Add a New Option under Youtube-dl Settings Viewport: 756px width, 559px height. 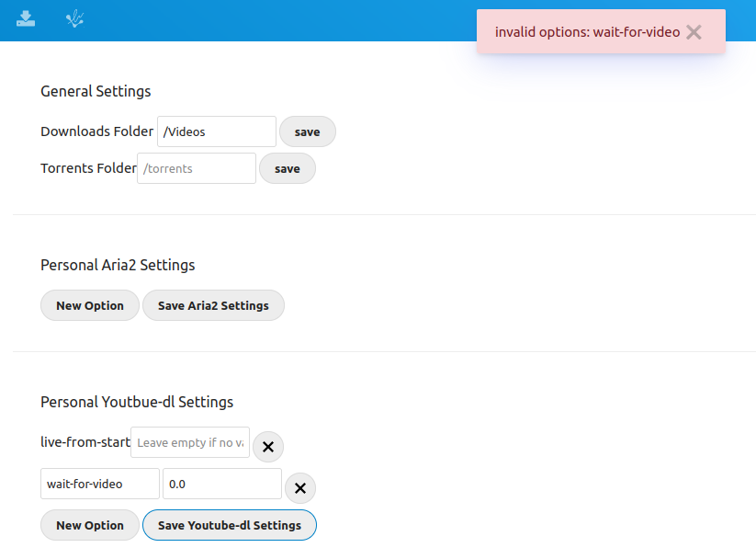pos(90,525)
